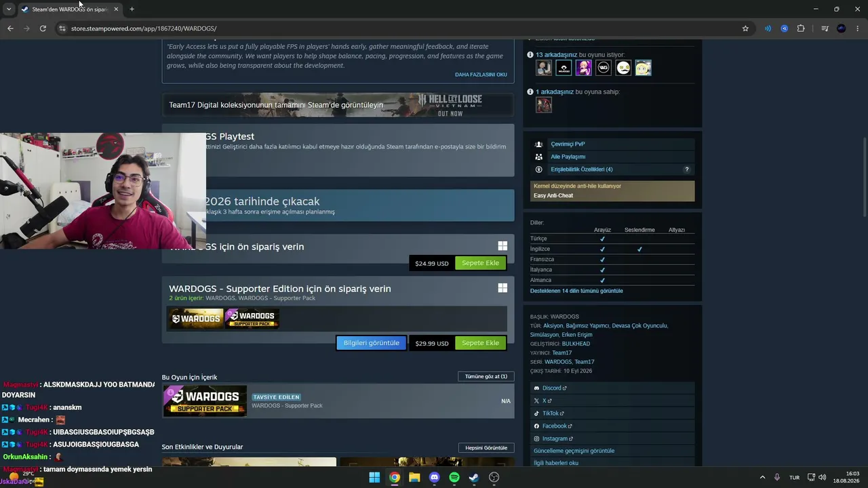This screenshot has width=868, height=488.
Task: Go back using the browser back arrow
Action: tap(10, 28)
